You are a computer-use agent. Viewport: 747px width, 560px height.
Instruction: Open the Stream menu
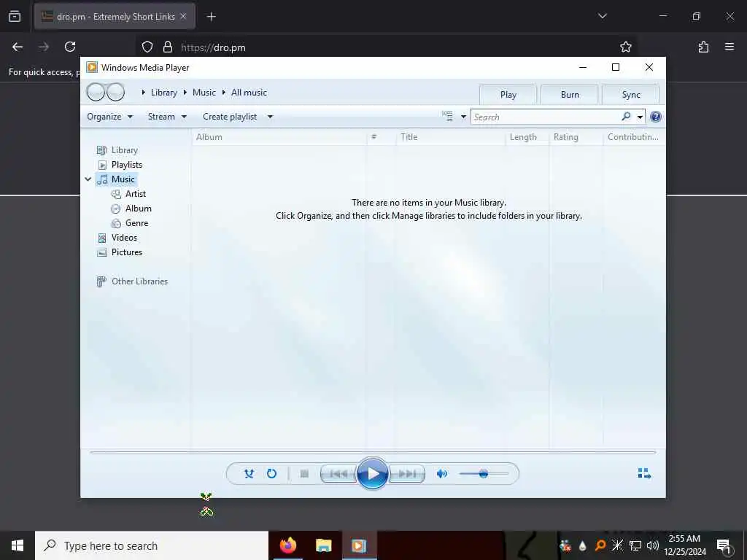point(167,117)
